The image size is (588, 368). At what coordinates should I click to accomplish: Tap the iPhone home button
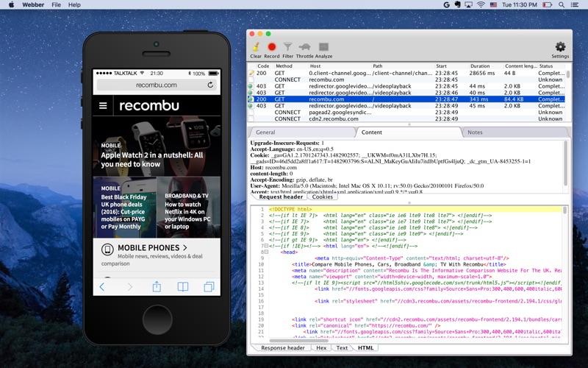(x=157, y=319)
